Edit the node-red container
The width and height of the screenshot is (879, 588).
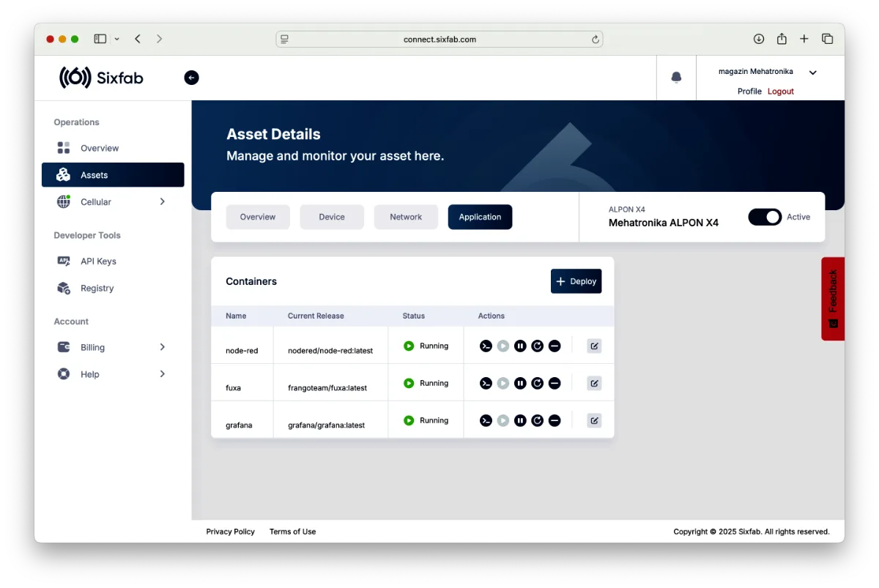click(594, 346)
